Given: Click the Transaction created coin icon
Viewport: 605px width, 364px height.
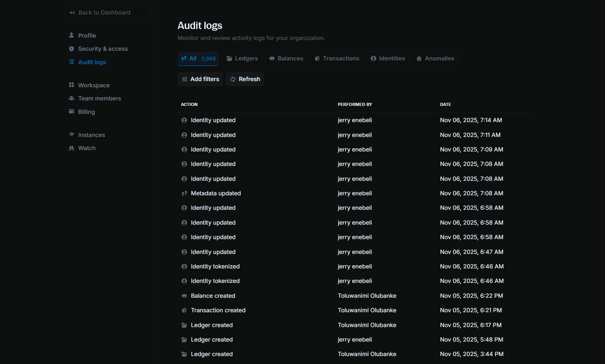Looking at the screenshot, I should (x=184, y=310).
